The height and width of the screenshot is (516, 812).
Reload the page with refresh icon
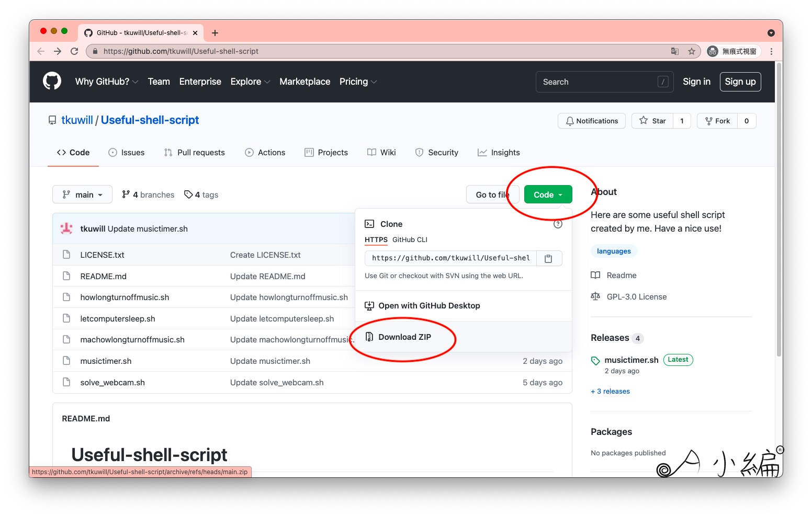pos(74,51)
